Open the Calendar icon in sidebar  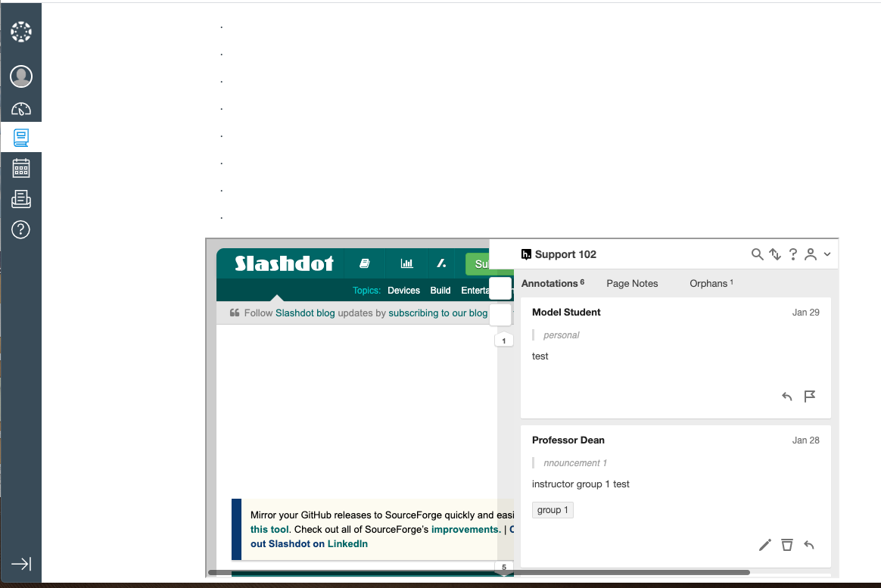[x=20, y=168]
